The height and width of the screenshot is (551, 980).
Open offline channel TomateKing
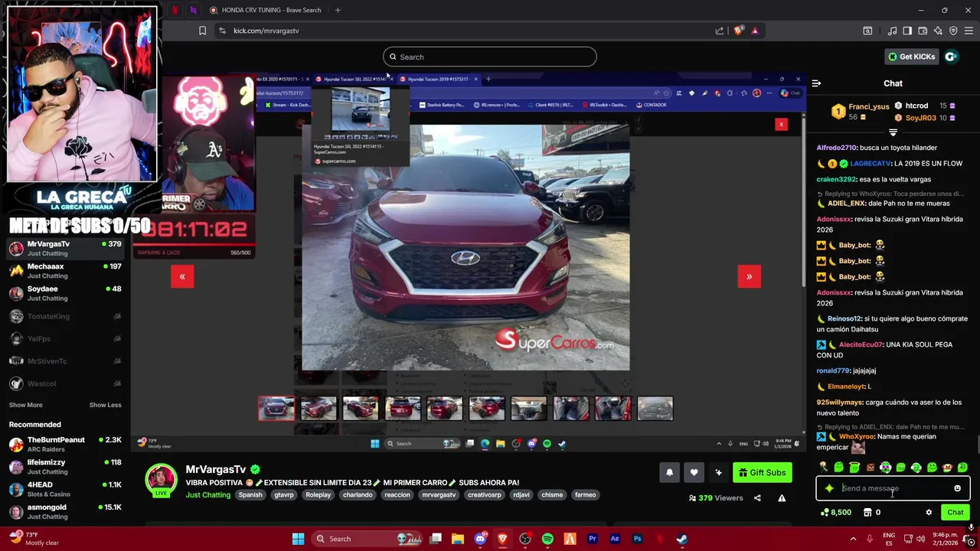[x=65, y=316]
